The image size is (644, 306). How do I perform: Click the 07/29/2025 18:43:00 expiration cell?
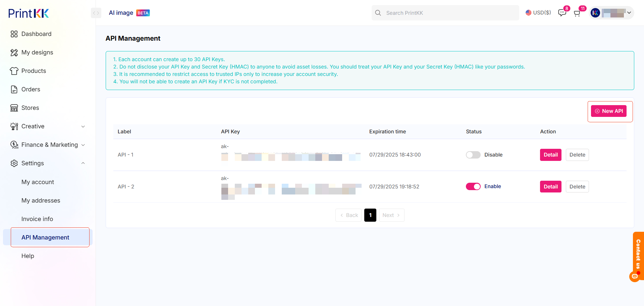click(395, 155)
